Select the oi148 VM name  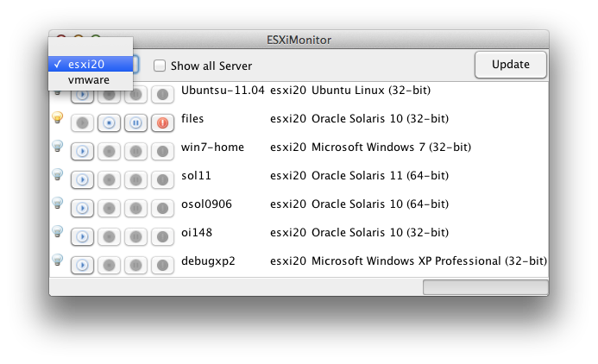coord(197,233)
